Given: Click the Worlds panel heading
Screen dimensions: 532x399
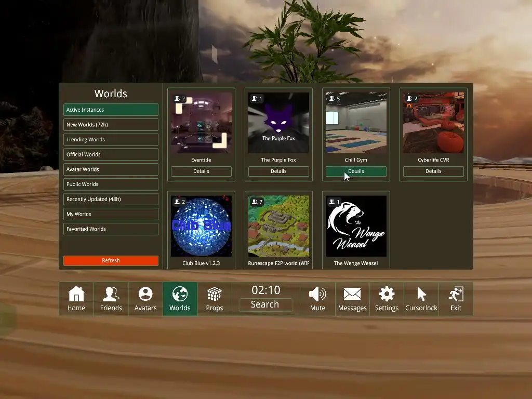Looking at the screenshot, I should 111,94.
